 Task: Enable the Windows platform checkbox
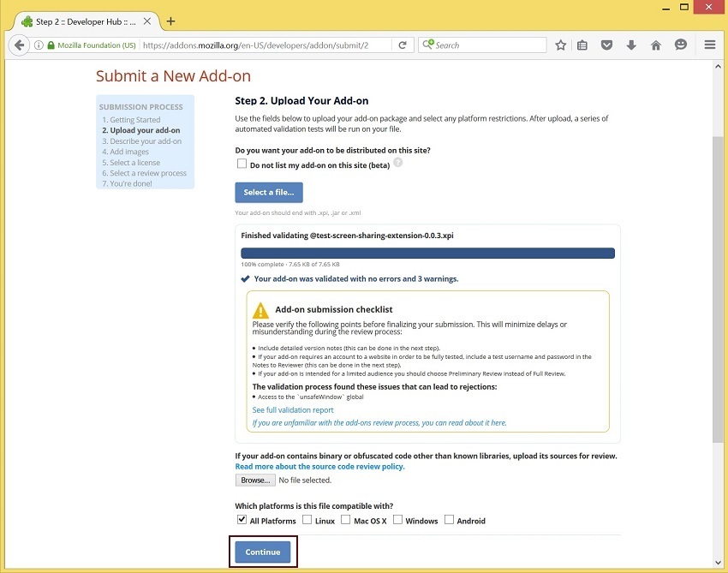(397, 520)
